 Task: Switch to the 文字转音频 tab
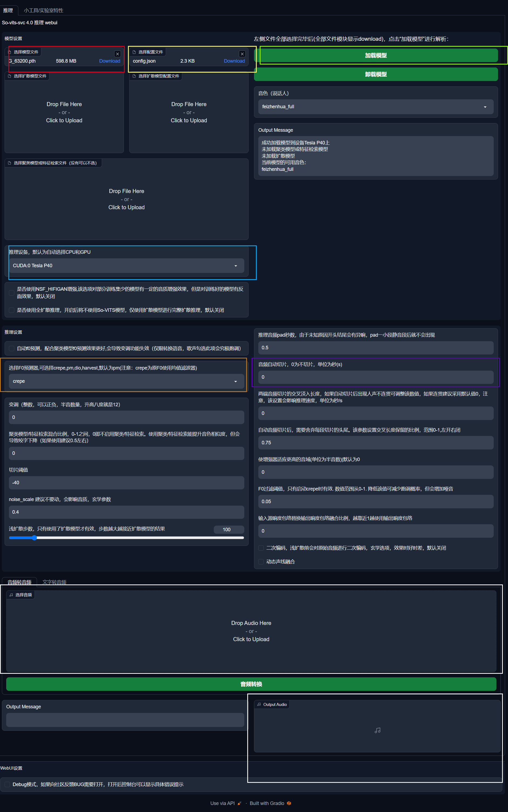point(54,582)
